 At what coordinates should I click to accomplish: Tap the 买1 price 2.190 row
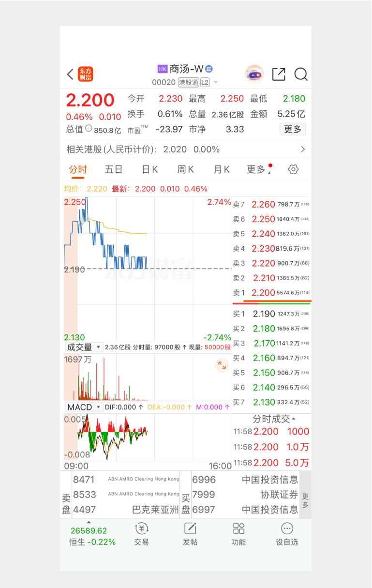(x=271, y=314)
